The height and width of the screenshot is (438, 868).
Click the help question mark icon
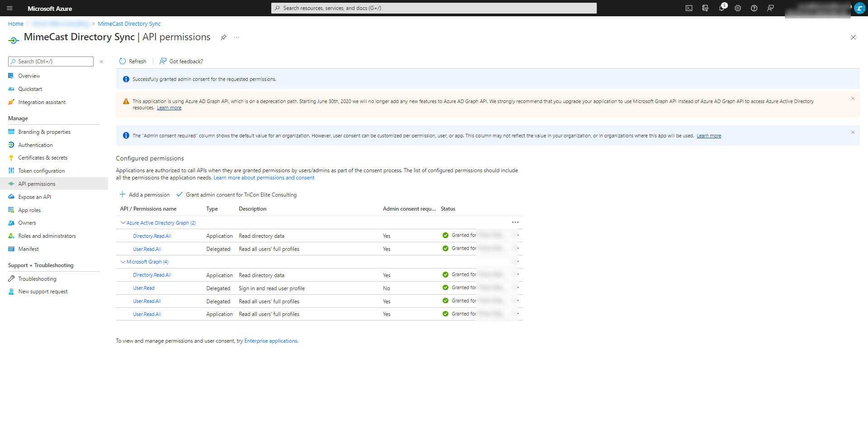(754, 8)
